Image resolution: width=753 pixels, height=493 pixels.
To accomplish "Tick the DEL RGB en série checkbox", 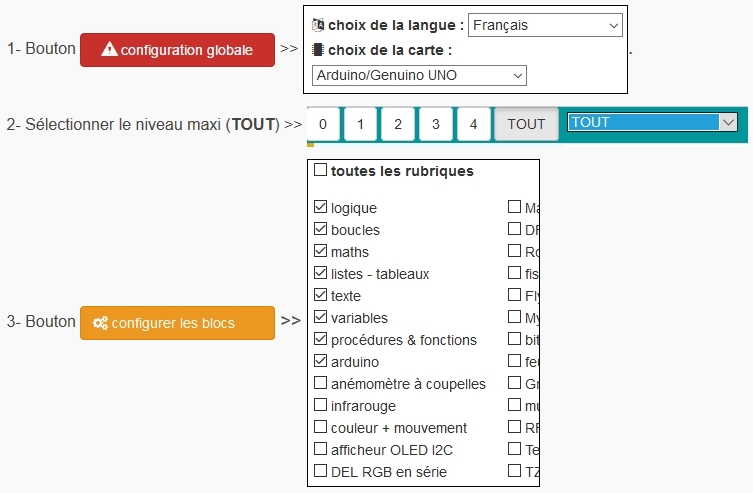I will pyautogui.click(x=320, y=470).
